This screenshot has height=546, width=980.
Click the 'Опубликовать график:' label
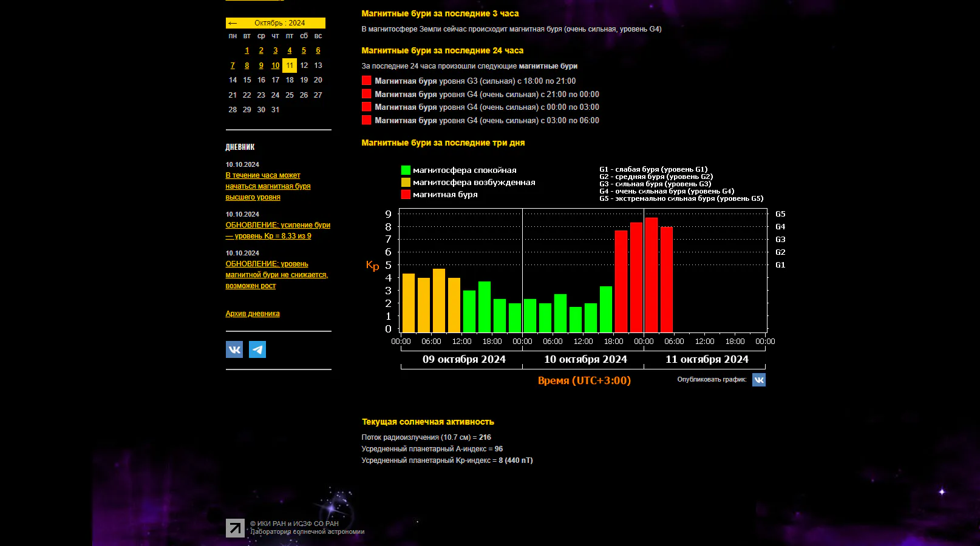click(712, 379)
